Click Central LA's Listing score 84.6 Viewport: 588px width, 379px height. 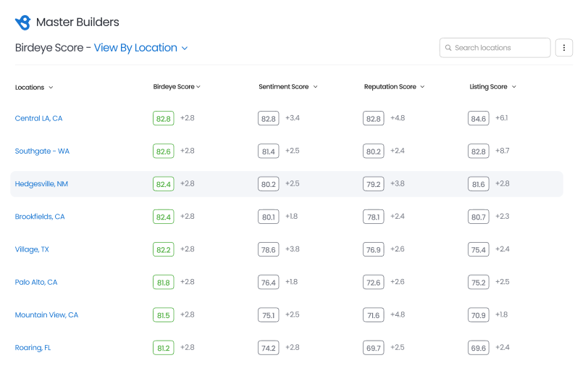pyautogui.click(x=479, y=118)
